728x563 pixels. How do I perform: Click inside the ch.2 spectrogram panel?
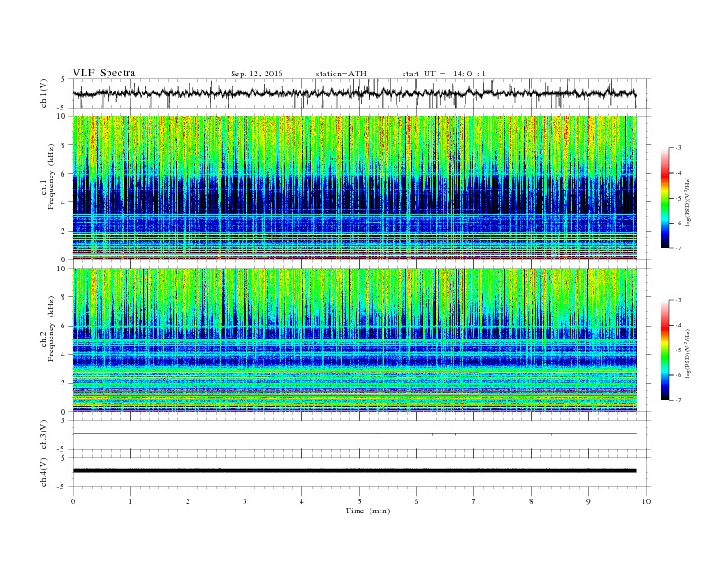click(x=355, y=340)
